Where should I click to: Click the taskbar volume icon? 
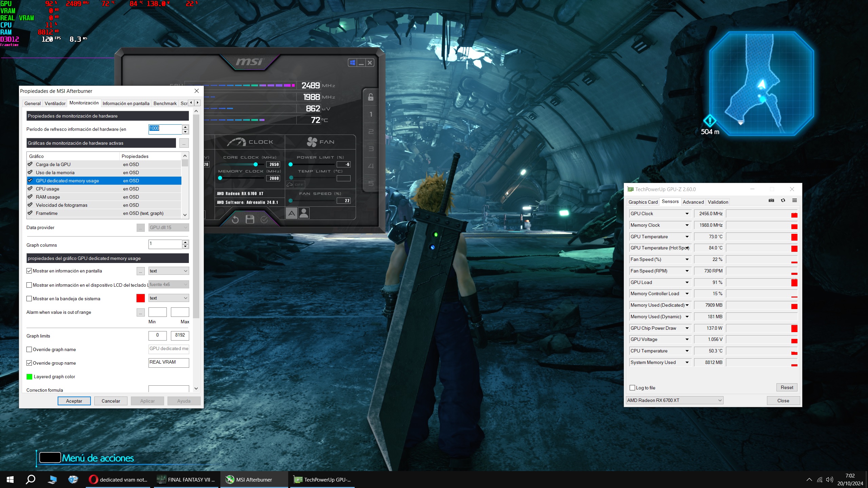pyautogui.click(x=829, y=480)
